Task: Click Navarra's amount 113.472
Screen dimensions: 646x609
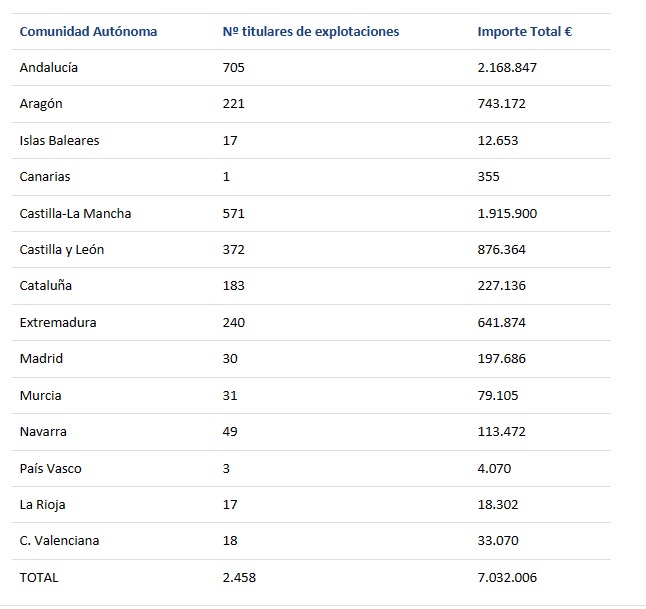Action: coord(501,432)
